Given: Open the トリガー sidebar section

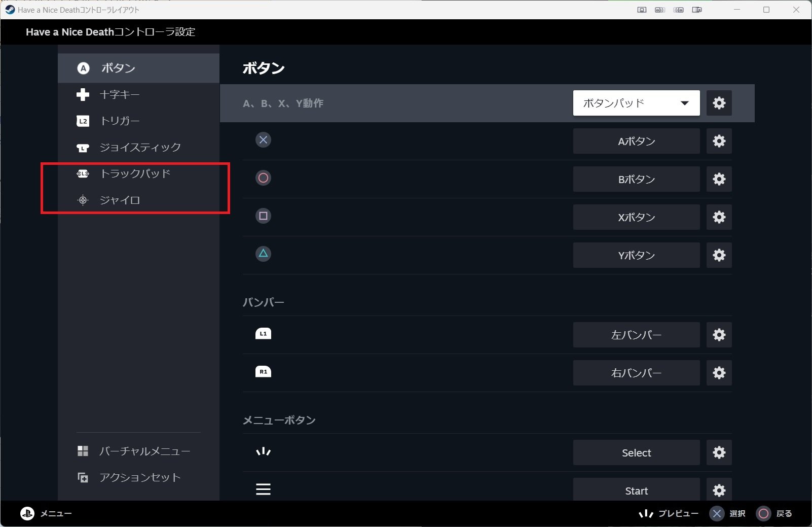Looking at the screenshot, I should click(x=138, y=121).
